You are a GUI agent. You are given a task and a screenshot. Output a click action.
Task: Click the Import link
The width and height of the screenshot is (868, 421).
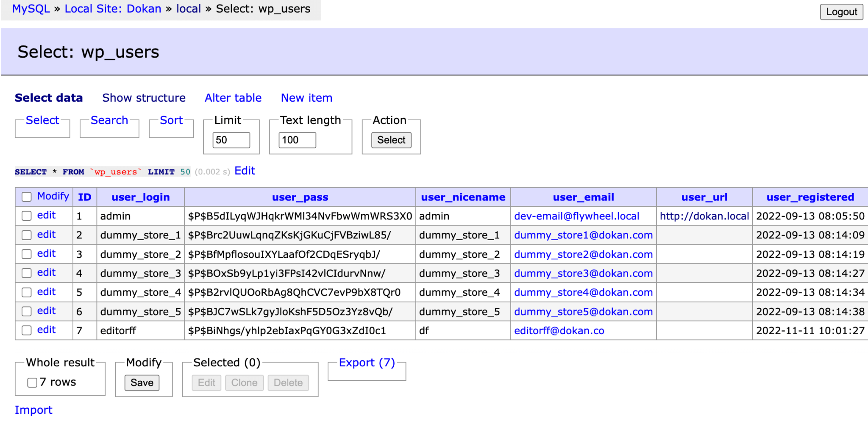33,410
